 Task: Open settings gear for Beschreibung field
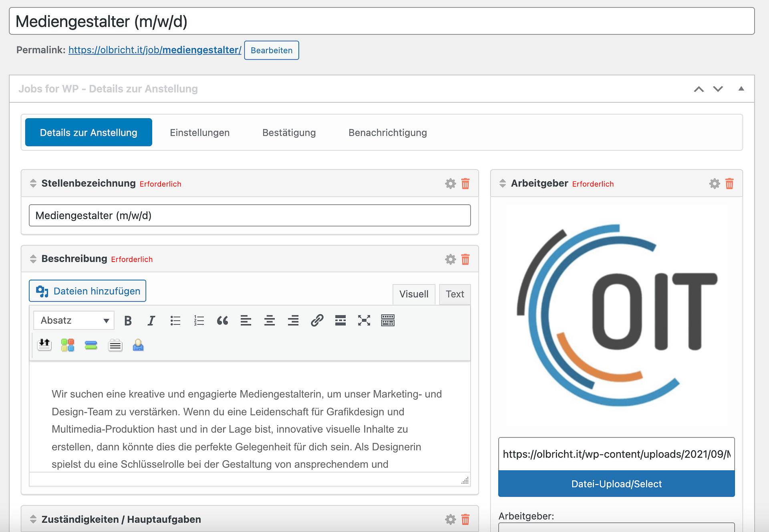click(x=451, y=259)
